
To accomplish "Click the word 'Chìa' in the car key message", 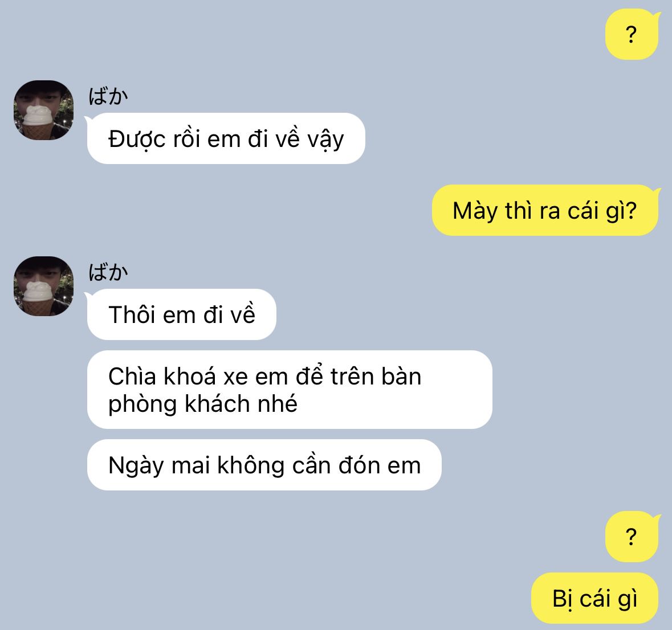I will pos(132,377).
